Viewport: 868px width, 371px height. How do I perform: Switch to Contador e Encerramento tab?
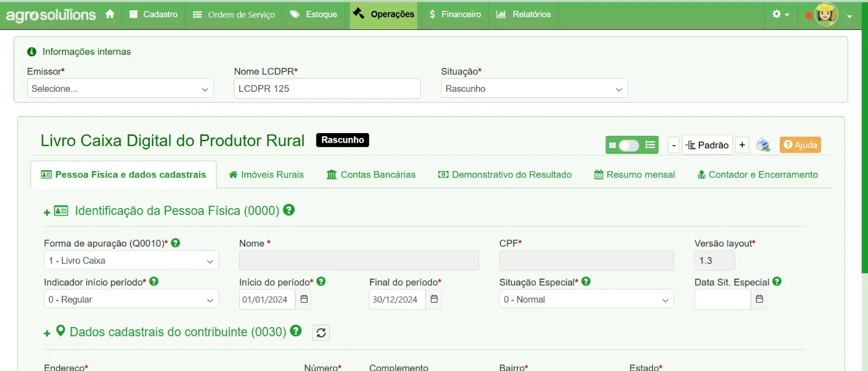[758, 175]
